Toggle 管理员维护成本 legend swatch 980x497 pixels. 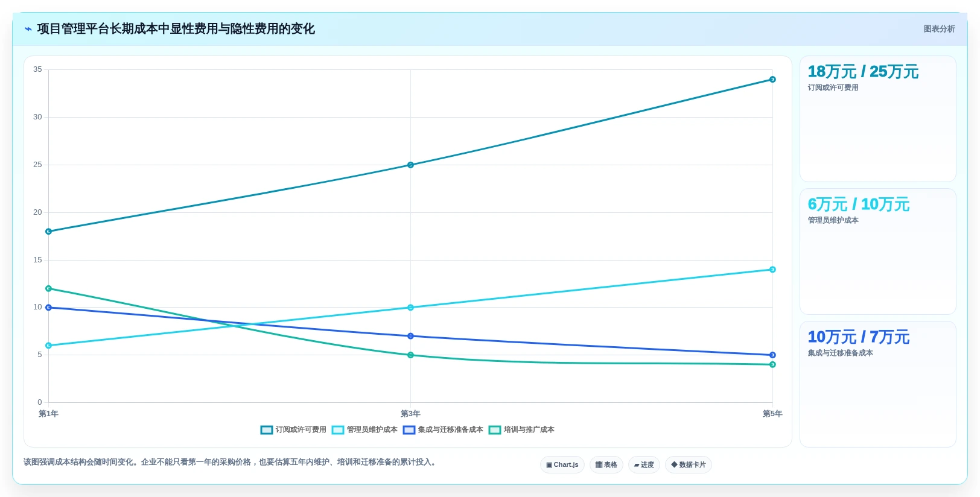click(338, 430)
